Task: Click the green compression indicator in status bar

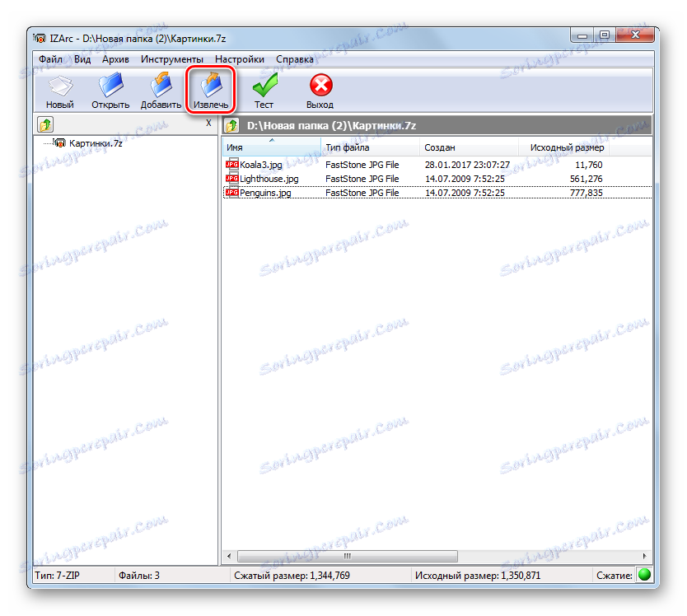Action: coord(644,575)
